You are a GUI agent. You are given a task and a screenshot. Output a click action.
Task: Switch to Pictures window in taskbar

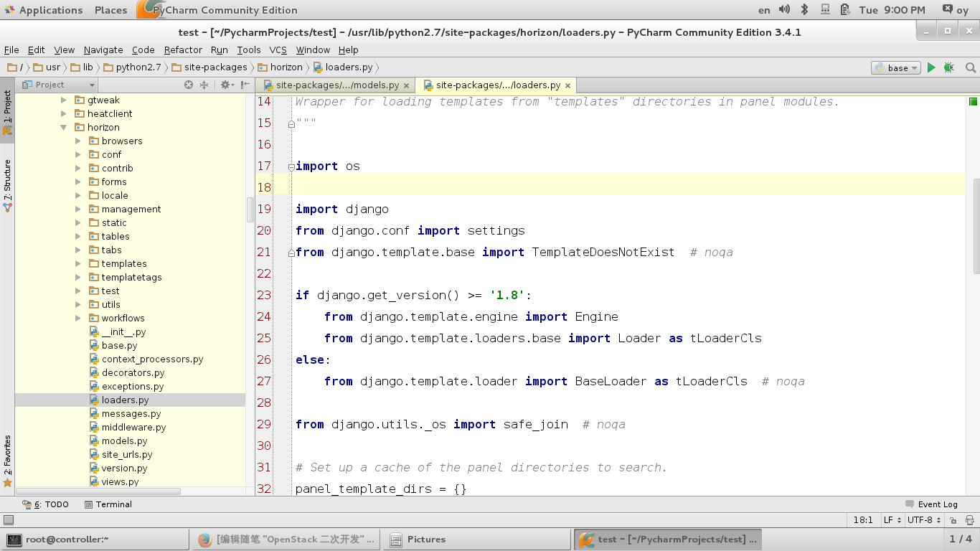click(476, 540)
